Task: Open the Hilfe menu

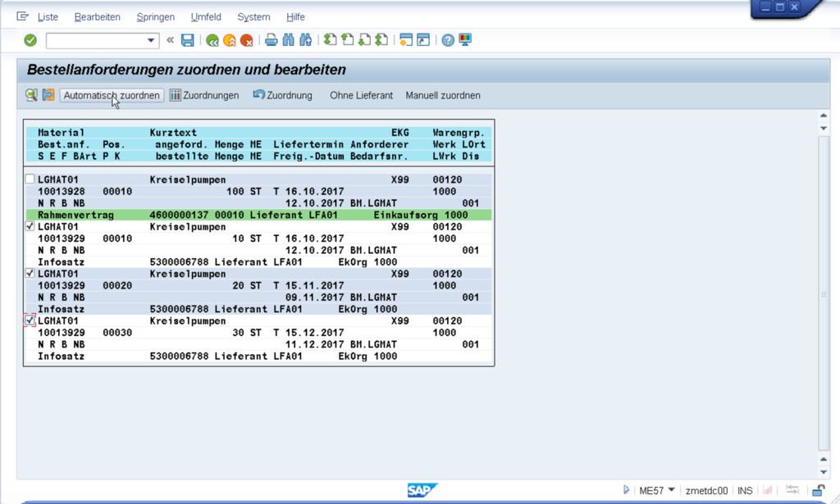Action: [x=295, y=17]
